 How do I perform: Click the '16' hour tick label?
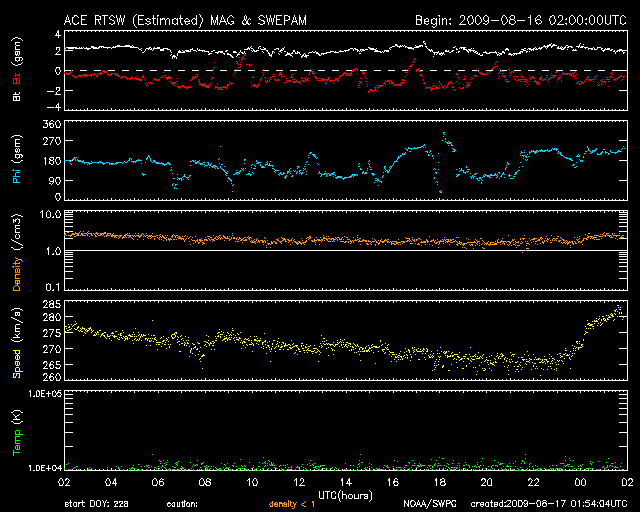pos(393,483)
